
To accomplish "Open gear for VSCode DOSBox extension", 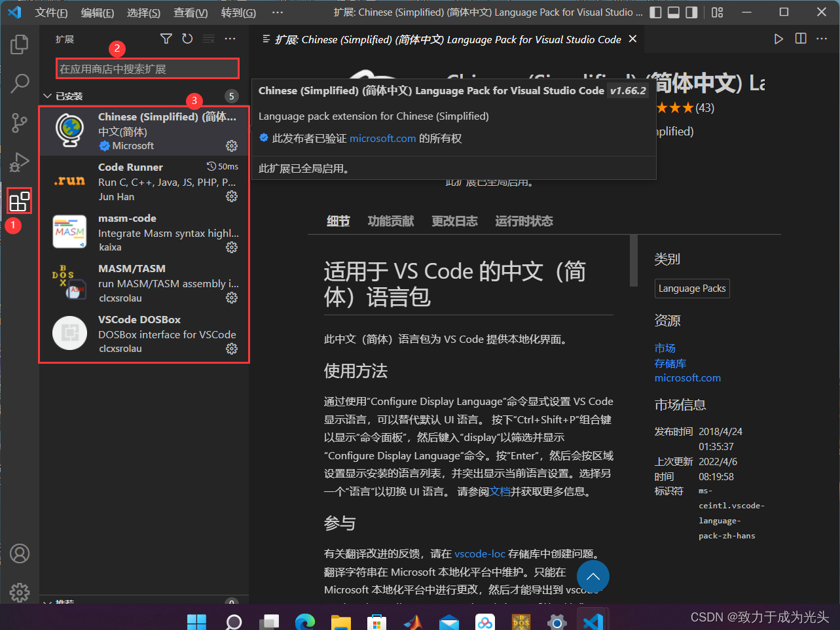I will click(x=232, y=349).
